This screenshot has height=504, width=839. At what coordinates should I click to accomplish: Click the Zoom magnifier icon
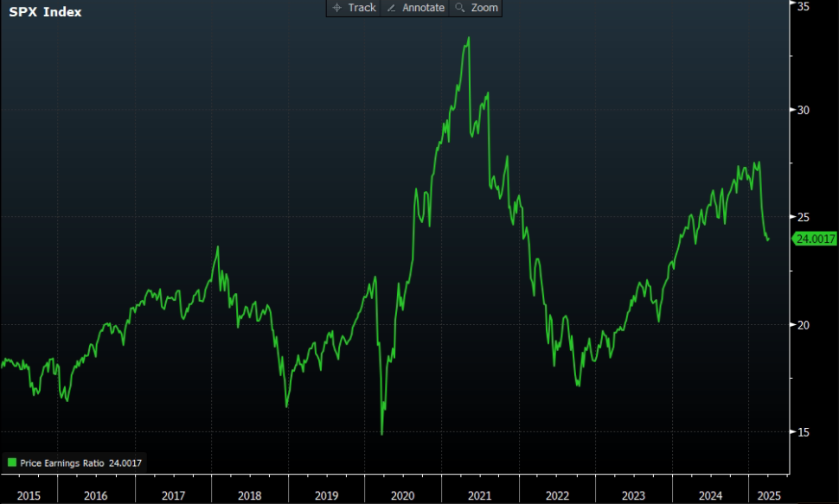pyautogui.click(x=459, y=8)
